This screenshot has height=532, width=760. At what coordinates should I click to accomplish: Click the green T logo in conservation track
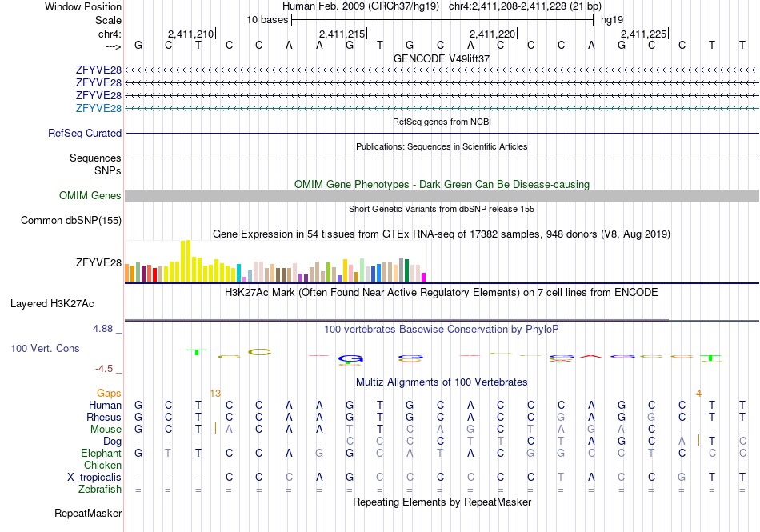tap(197, 352)
